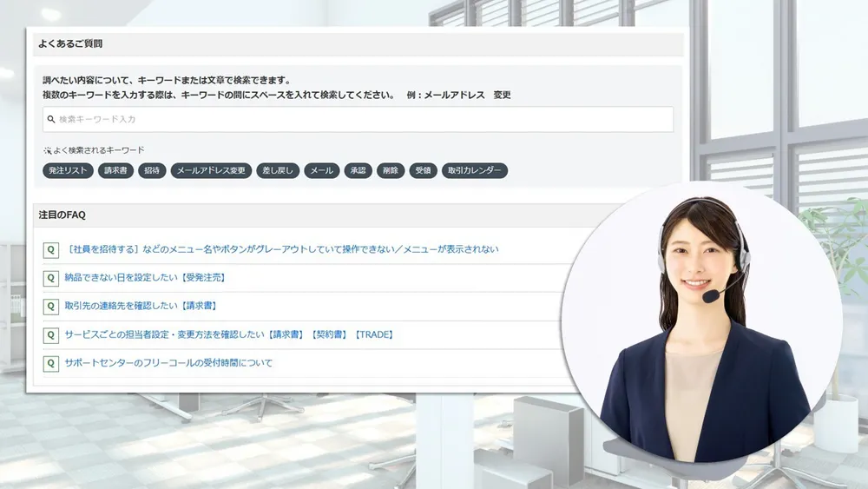
Task: Click Q icon beside 取引先の連絡先 question
Action: (x=51, y=307)
